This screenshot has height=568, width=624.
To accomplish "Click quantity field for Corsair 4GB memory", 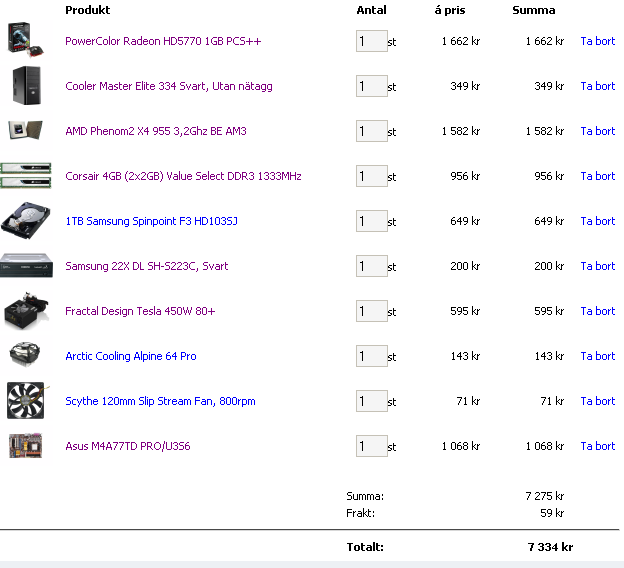I will (x=371, y=176).
